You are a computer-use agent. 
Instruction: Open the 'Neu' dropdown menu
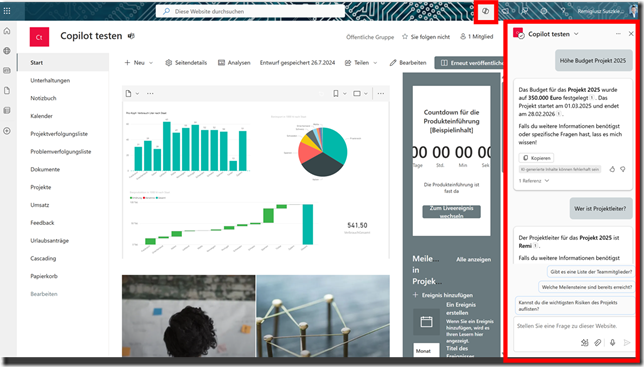click(139, 63)
